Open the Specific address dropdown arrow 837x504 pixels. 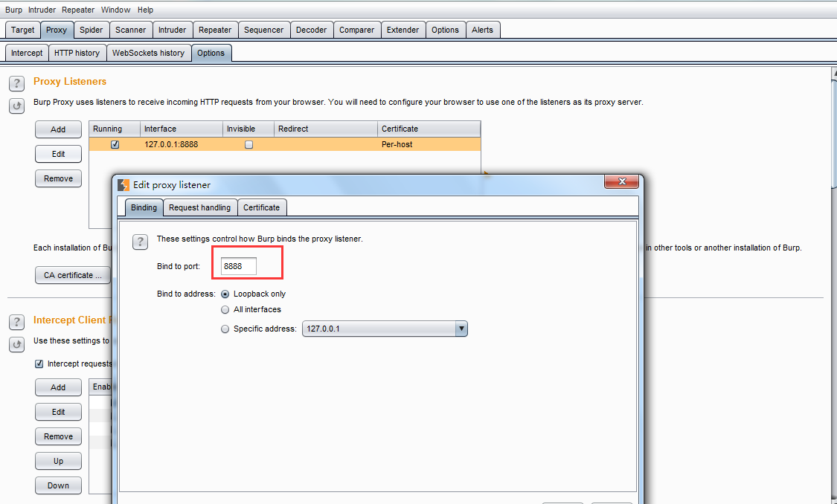[461, 329]
